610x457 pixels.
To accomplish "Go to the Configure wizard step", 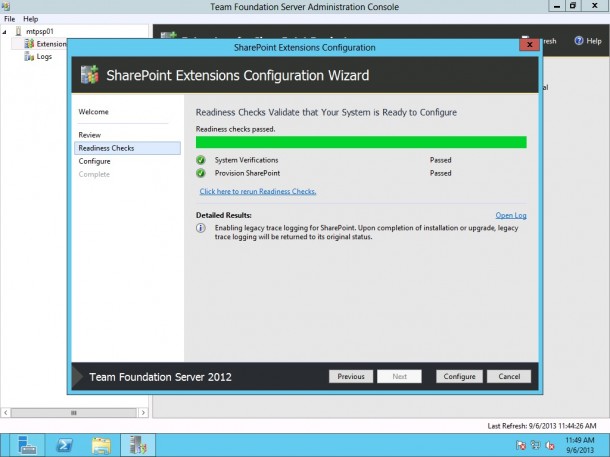I will point(94,161).
